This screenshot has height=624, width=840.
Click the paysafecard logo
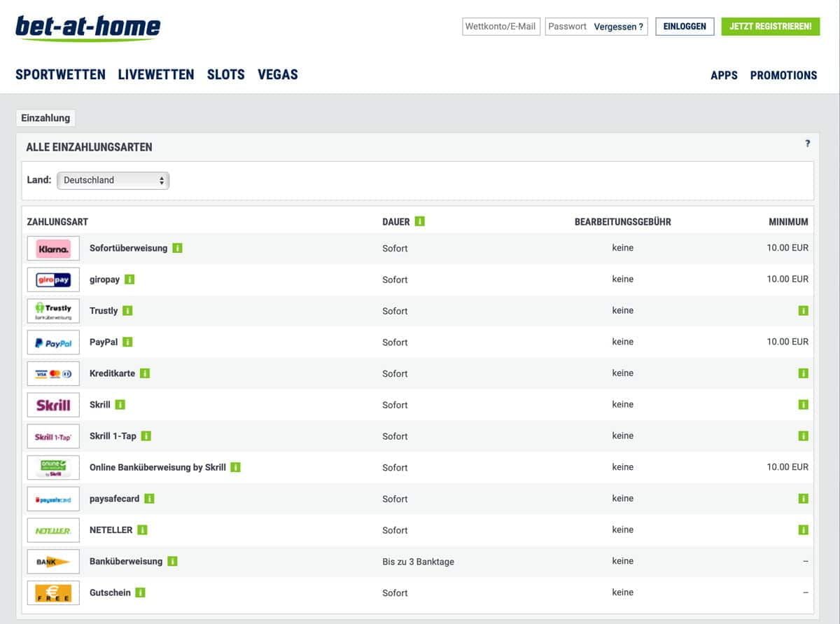click(x=53, y=499)
